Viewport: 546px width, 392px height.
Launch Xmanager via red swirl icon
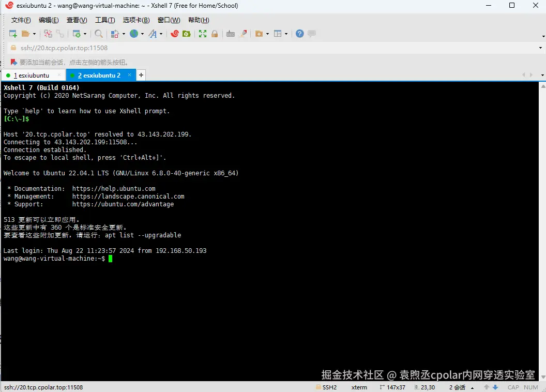175,34
